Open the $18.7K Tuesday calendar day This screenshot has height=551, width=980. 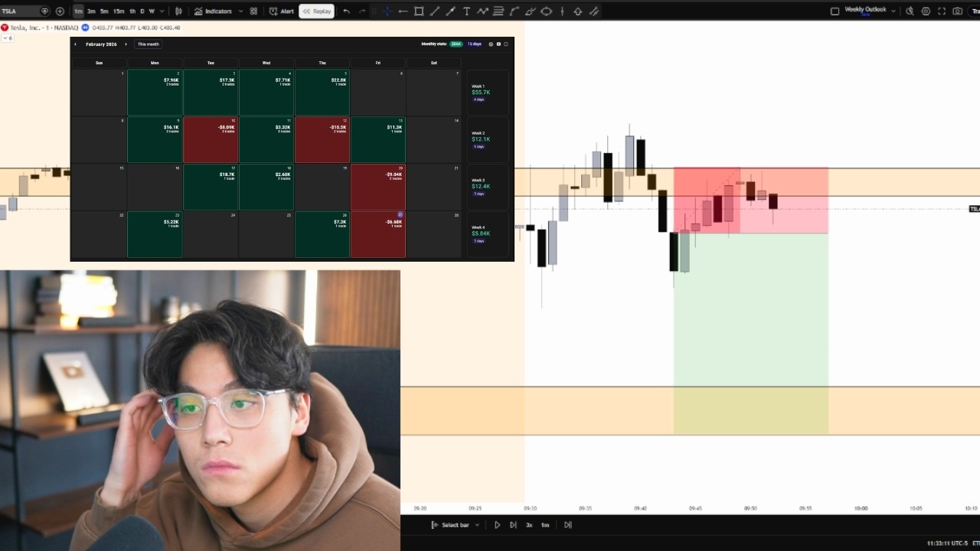211,187
